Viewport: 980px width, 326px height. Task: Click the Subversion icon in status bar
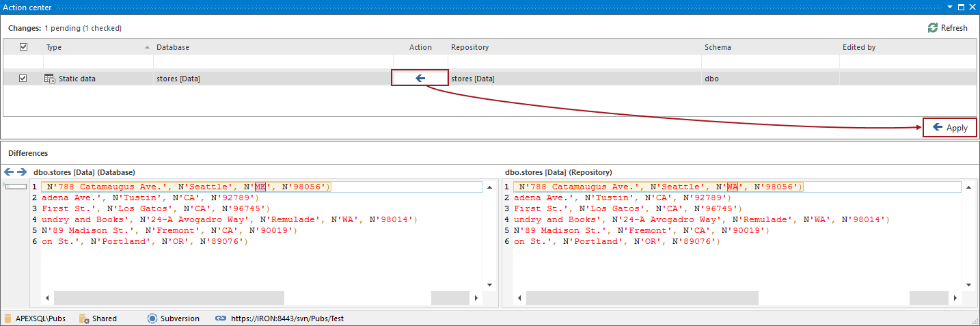point(152,318)
